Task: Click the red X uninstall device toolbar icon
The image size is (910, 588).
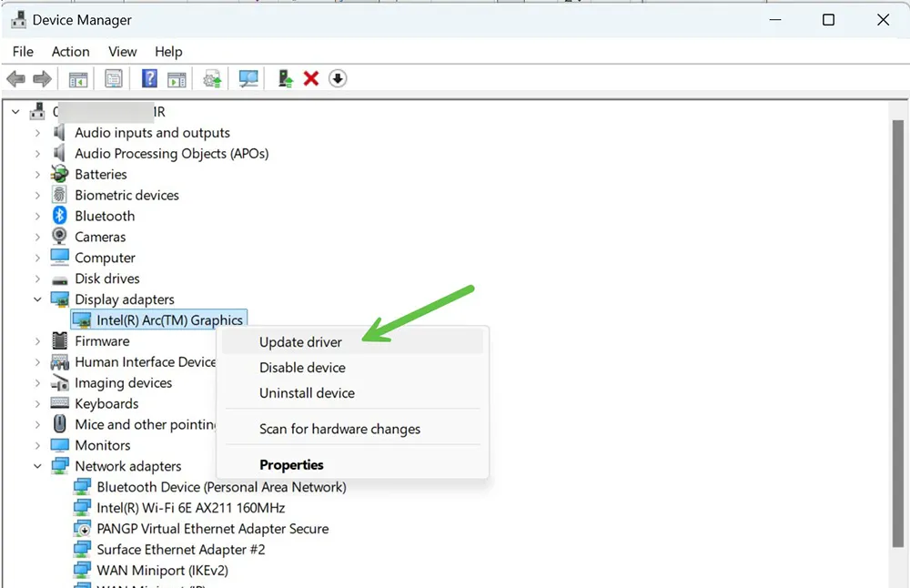Action: point(310,78)
